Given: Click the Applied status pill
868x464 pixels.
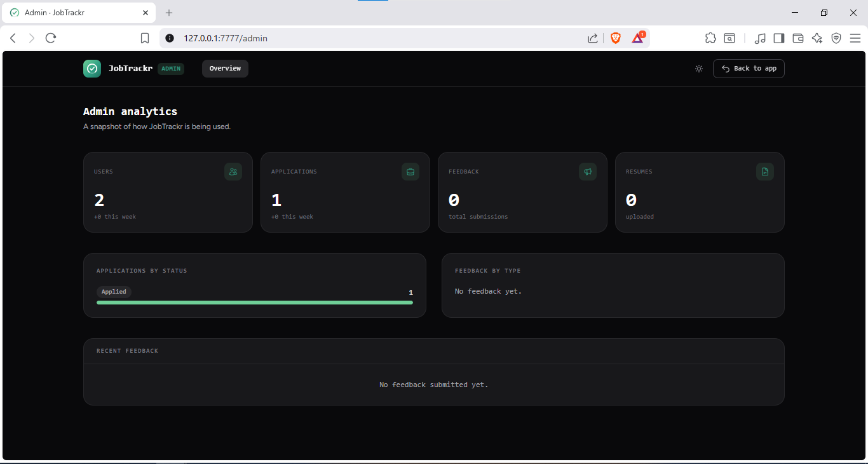Looking at the screenshot, I should pyautogui.click(x=114, y=292).
